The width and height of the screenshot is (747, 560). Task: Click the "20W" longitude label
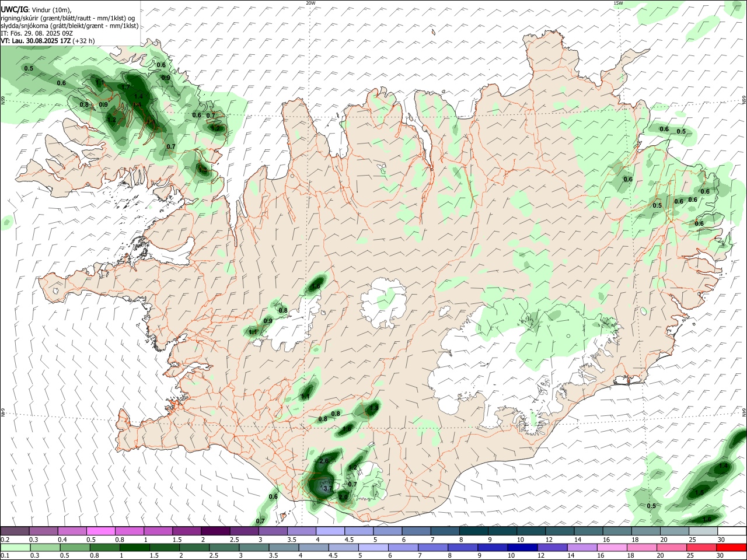[310, 3]
